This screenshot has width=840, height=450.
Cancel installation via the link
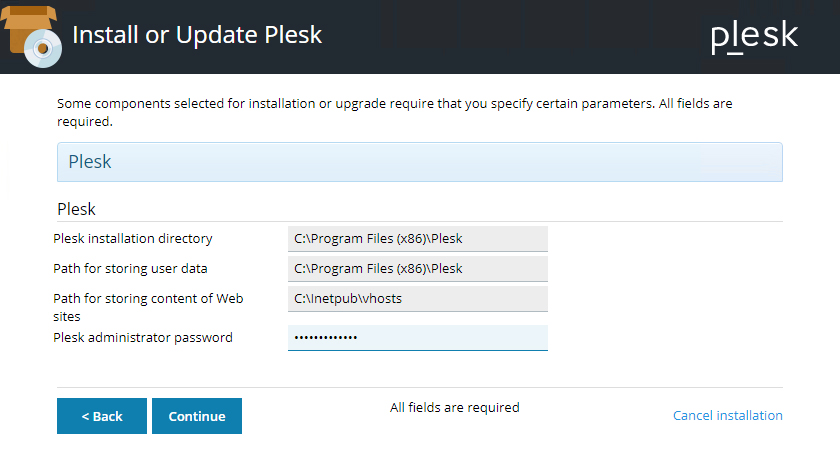pos(727,415)
